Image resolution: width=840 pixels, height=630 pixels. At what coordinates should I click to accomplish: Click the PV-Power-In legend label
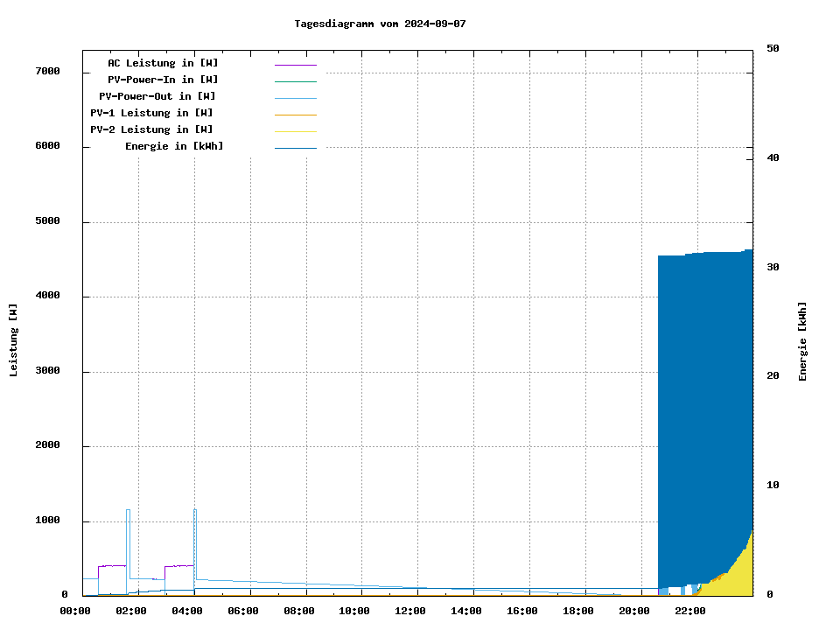[x=163, y=80]
